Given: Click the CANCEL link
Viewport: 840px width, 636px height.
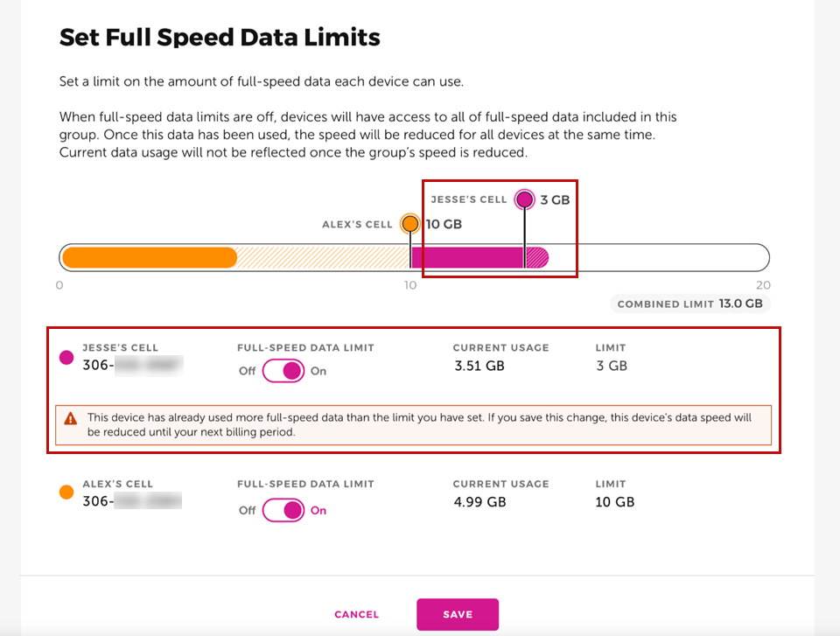Looking at the screenshot, I should [356, 614].
